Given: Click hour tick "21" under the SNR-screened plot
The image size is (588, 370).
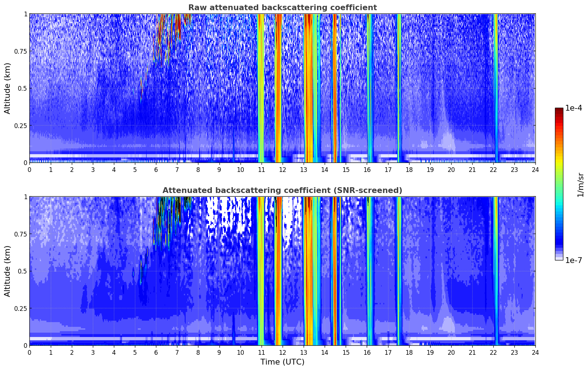Looking at the screenshot, I should pyautogui.click(x=472, y=352).
